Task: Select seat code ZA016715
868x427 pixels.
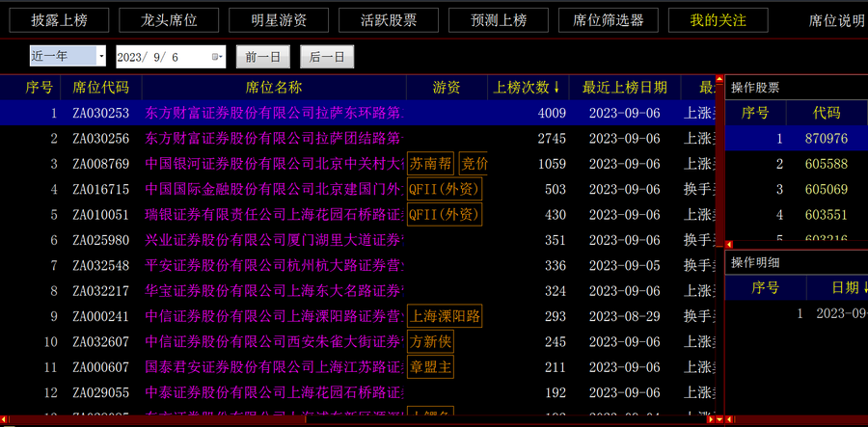Action: point(100,190)
